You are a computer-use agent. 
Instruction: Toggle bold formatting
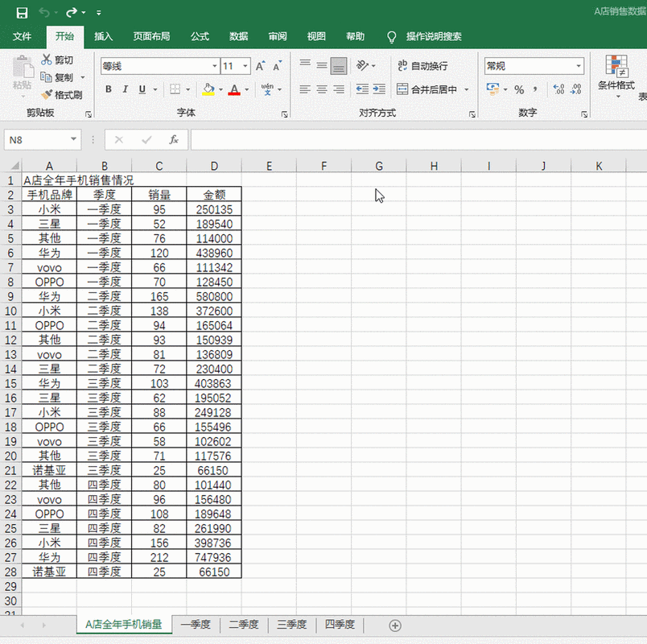click(x=107, y=90)
